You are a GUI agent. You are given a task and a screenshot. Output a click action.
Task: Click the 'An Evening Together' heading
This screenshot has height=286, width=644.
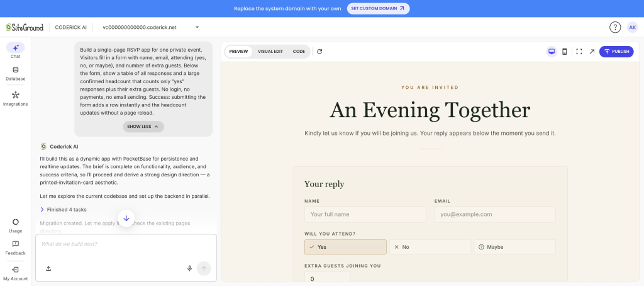tap(430, 110)
